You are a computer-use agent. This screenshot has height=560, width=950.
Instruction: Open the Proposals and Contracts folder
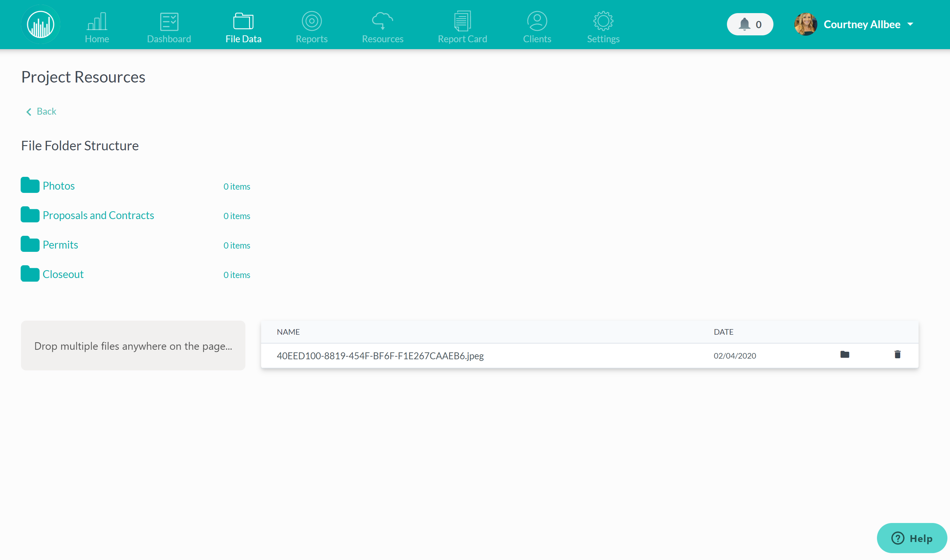tap(98, 215)
